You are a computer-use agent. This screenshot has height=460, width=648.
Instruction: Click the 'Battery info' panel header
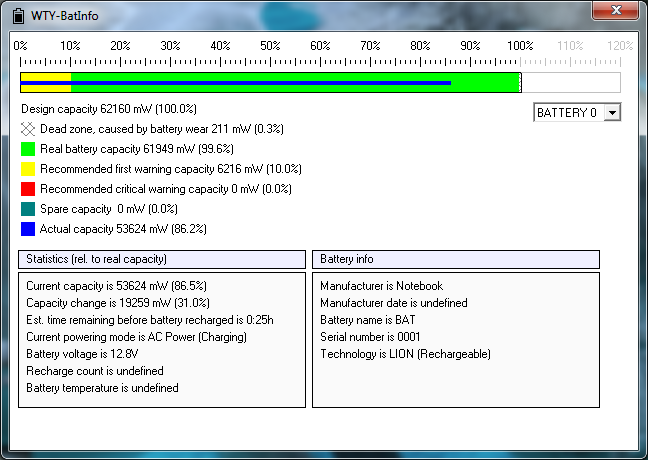[x=456, y=259]
